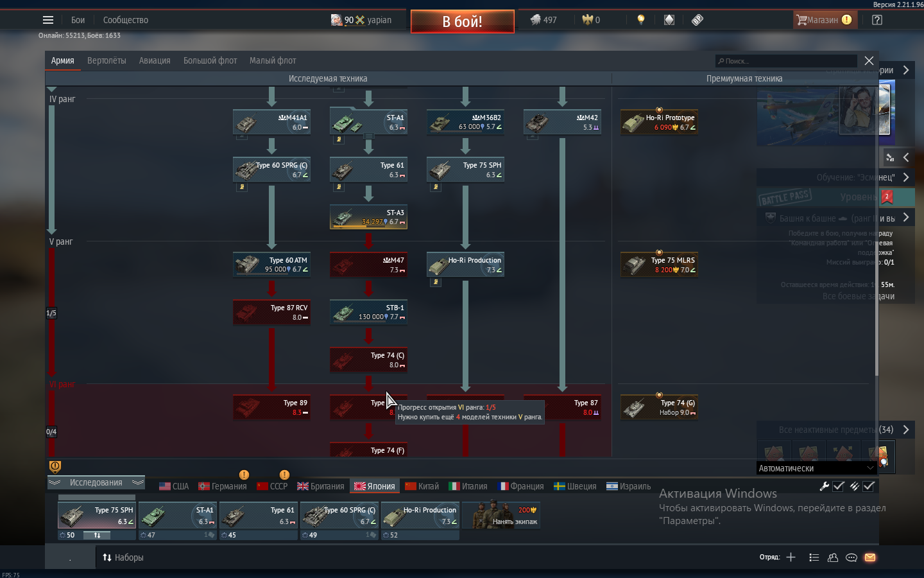The width and height of the screenshot is (924, 578).
Task: Click the warning shield icon above Исследования
Action: point(55,466)
